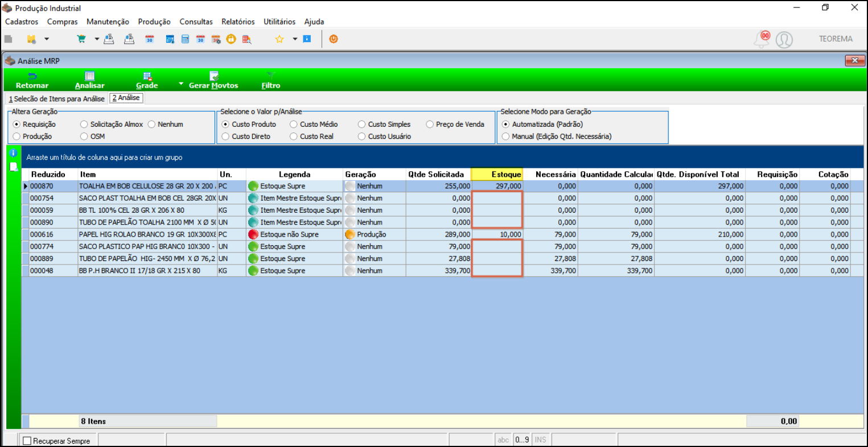Click the white page icon on the green sidebar
Screen dimensions: 868x447
tap(13, 167)
